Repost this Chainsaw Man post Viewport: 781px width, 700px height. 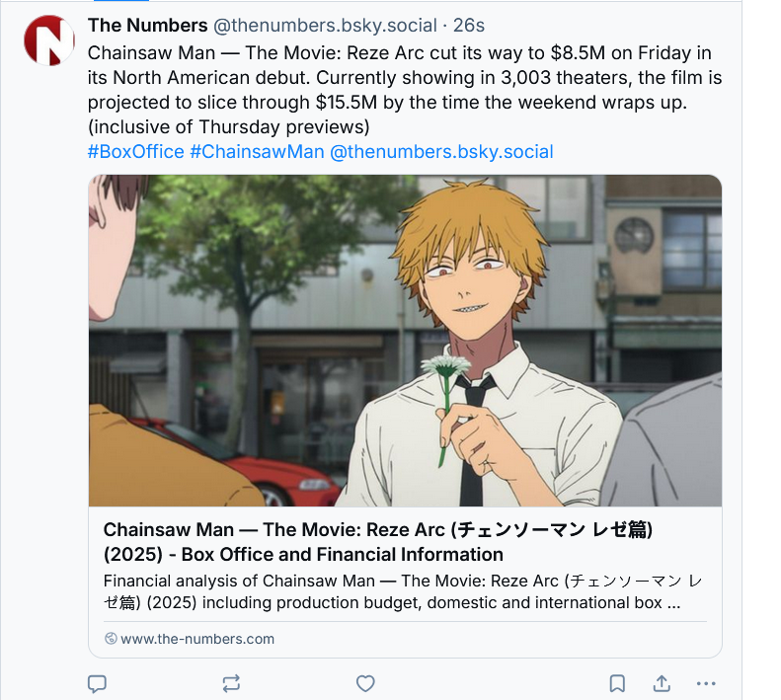pos(231,683)
